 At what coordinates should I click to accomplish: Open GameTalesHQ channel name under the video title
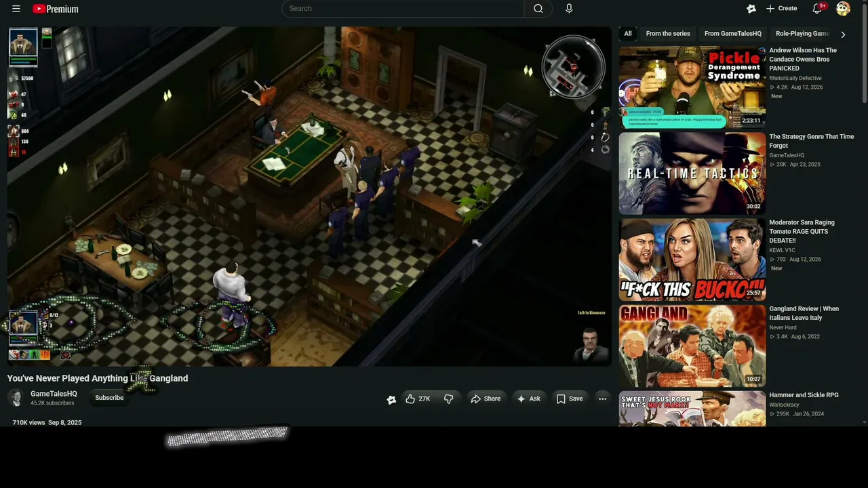[x=54, y=394]
